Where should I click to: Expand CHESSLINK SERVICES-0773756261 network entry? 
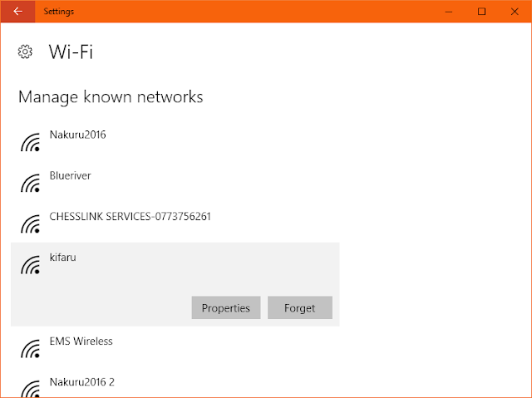(x=175, y=223)
